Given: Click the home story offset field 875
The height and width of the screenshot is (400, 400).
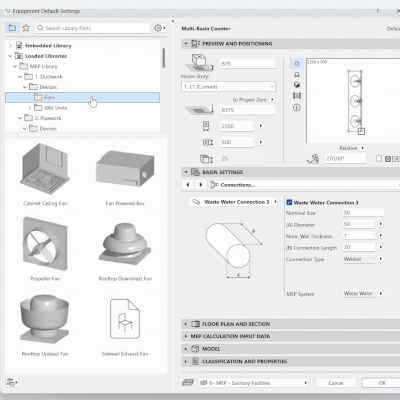Looking at the screenshot, I should tap(248, 63).
